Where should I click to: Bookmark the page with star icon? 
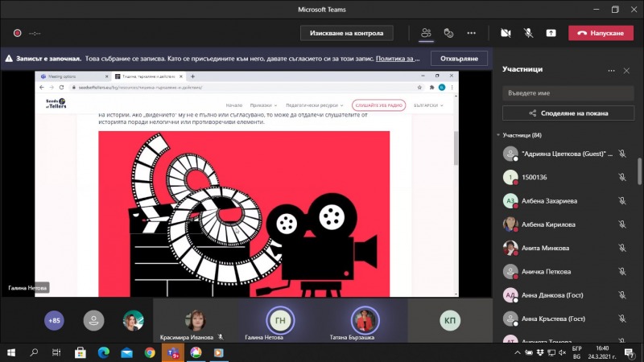tap(419, 88)
